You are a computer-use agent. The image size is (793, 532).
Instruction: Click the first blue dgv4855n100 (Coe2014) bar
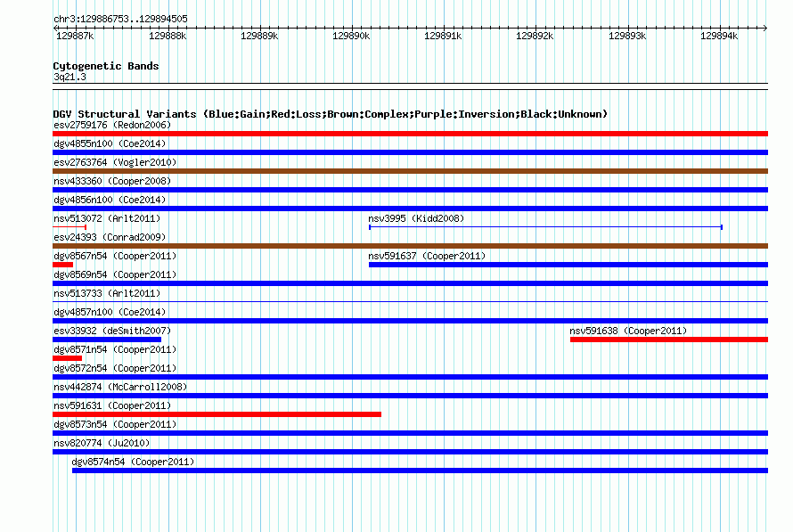(x=410, y=152)
